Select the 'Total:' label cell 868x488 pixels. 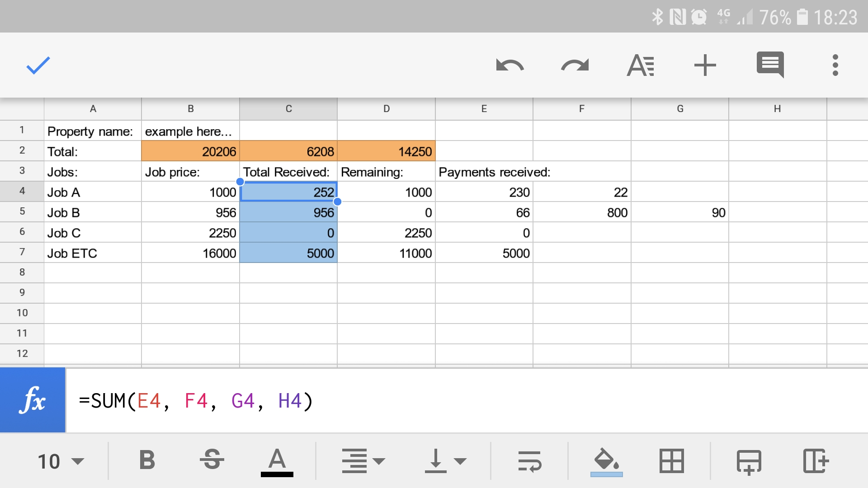(x=93, y=151)
